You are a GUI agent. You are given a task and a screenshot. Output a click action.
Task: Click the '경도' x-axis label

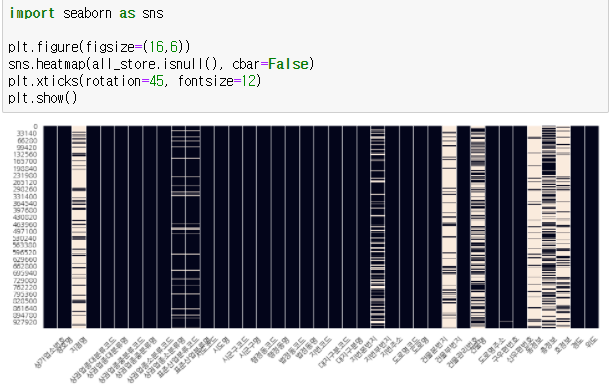(578, 343)
